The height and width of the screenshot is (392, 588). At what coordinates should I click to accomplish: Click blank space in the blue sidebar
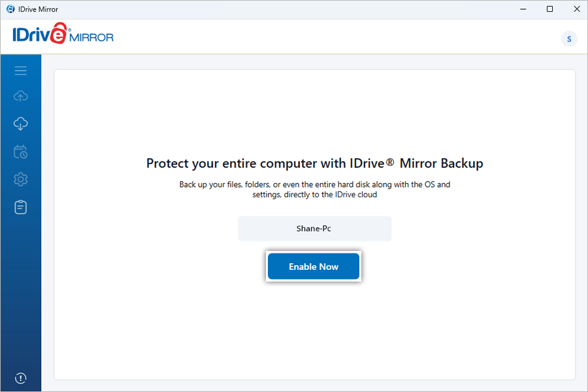(x=20, y=294)
